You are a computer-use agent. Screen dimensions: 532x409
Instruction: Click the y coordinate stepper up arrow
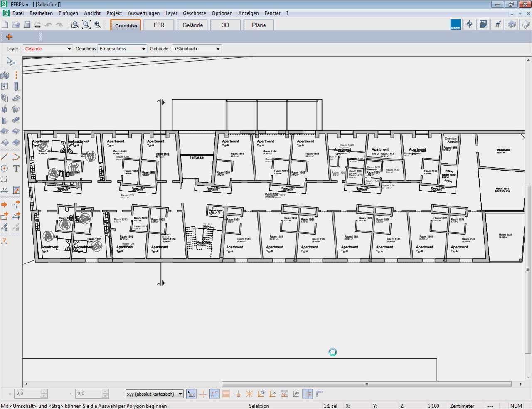click(x=106, y=392)
